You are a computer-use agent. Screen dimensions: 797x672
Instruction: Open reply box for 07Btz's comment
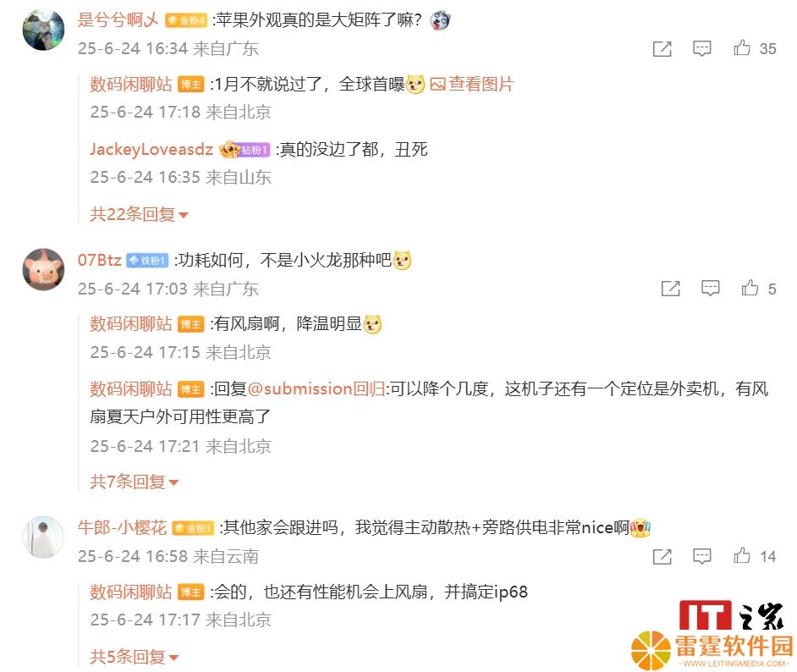pyautogui.click(x=710, y=289)
